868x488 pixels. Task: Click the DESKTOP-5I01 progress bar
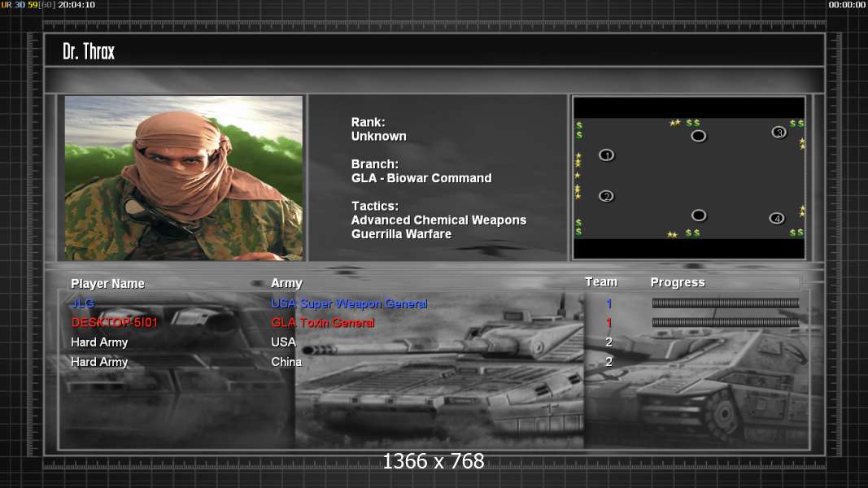(x=725, y=322)
